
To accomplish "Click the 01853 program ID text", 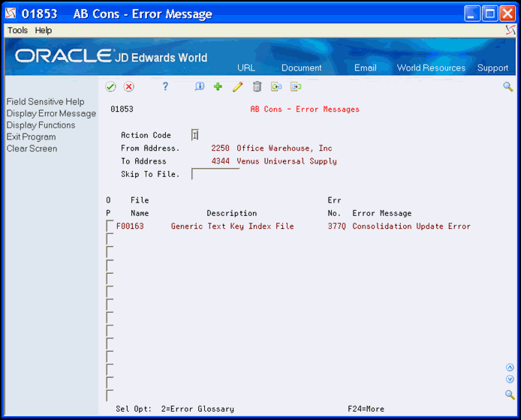I will pyautogui.click(x=122, y=109).
